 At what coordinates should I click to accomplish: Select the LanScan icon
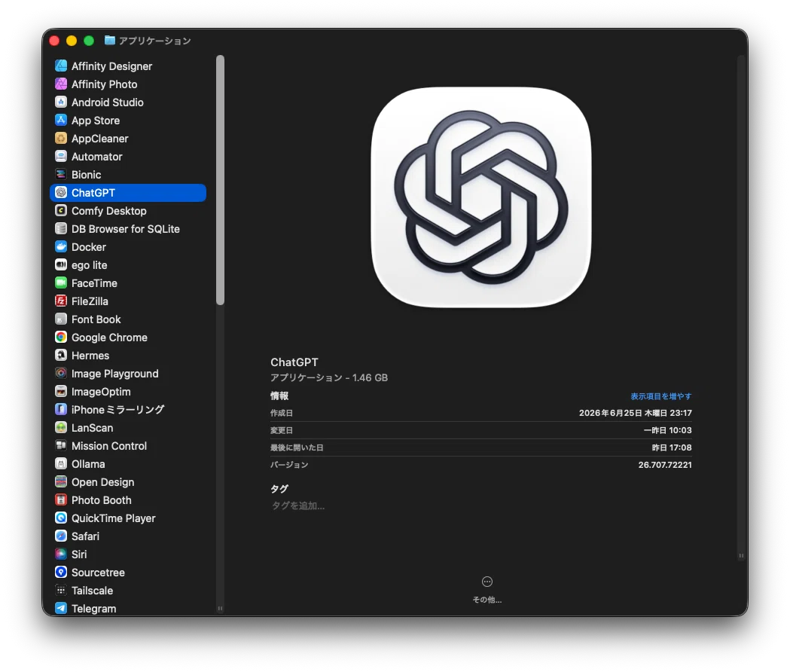point(61,427)
